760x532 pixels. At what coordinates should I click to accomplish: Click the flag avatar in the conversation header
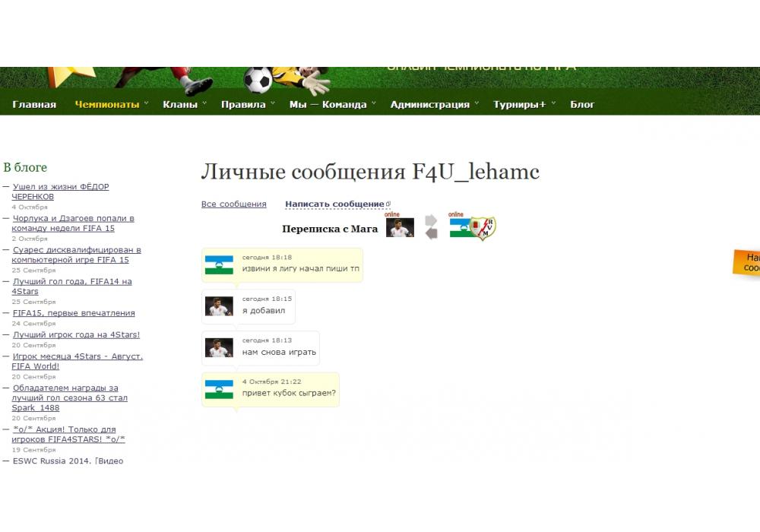click(x=458, y=228)
